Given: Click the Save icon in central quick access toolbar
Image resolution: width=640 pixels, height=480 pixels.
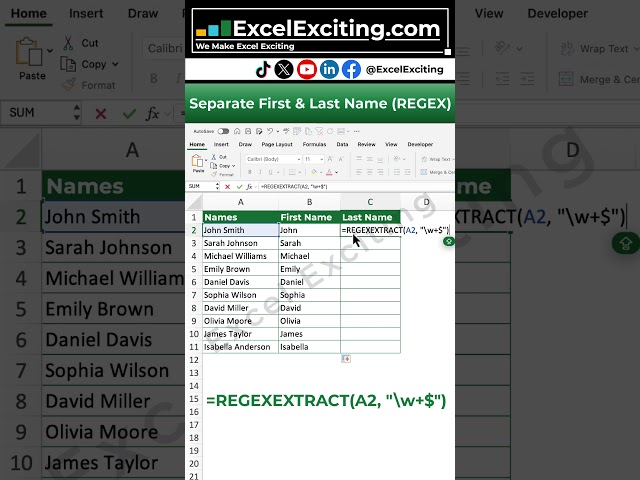Looking at the screenshot, I should coord(248,131).
